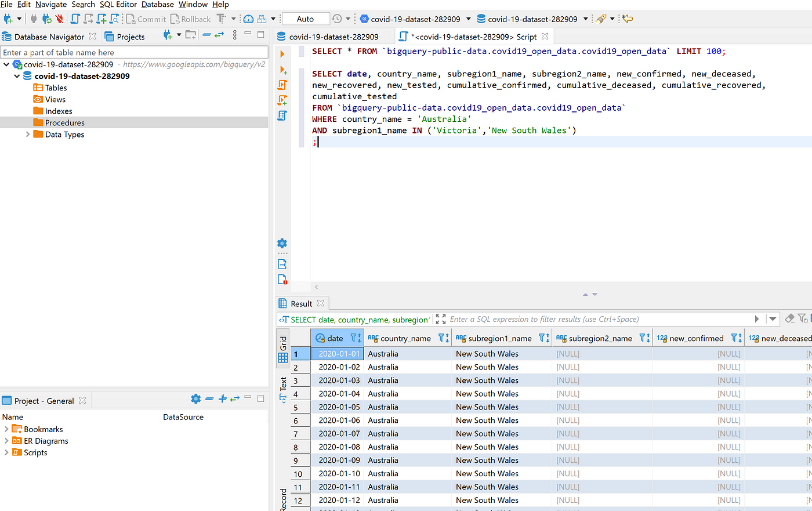
Task: Click the Reconnect icon with green arrows
Action: click(x=46, y=19)
